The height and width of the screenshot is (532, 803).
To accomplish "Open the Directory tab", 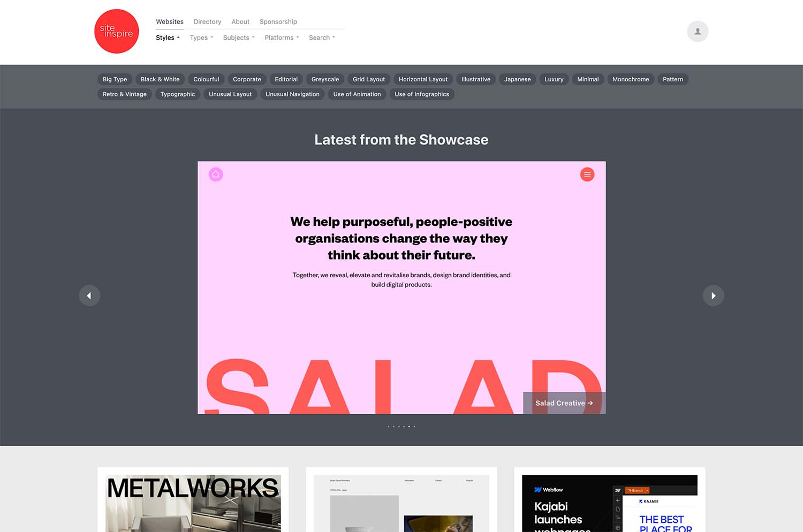I will coord(207,21).
